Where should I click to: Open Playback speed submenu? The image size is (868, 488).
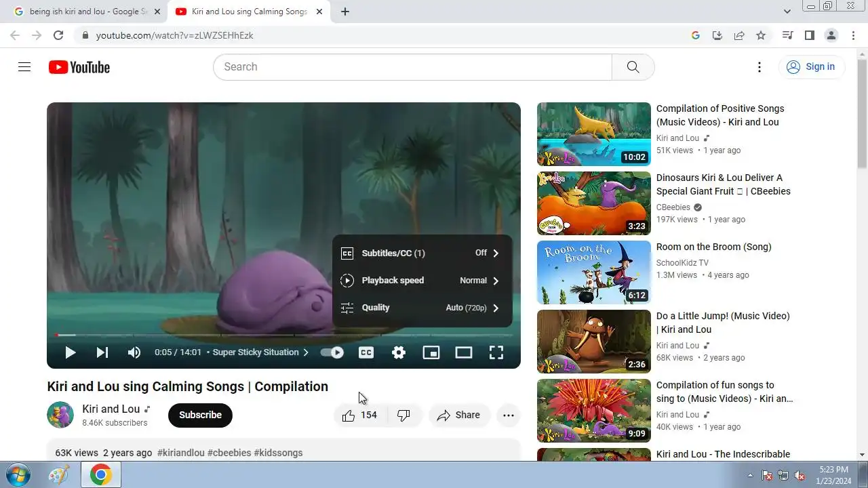(x=422, y=280)
